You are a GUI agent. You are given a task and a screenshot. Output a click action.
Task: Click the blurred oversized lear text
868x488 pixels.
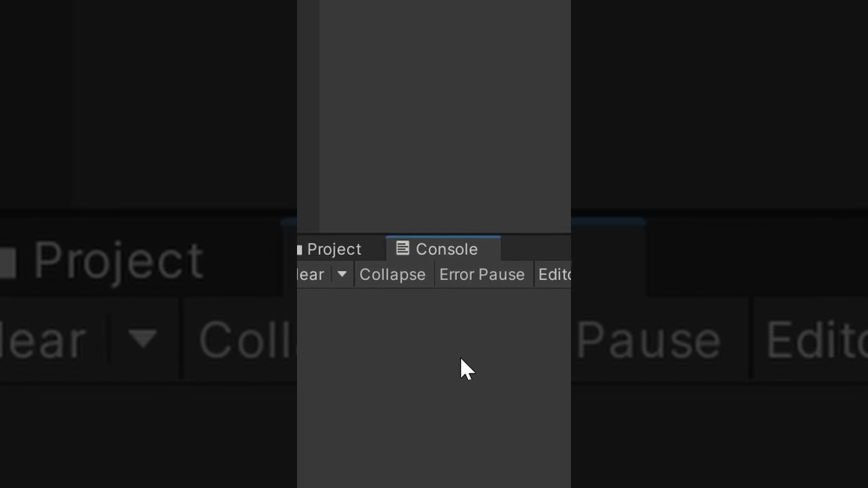(x=43, y=341)
